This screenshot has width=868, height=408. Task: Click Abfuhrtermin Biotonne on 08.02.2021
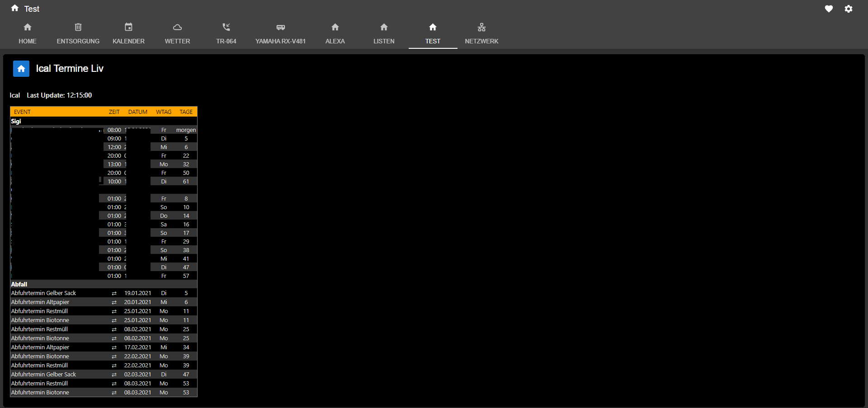click(40, 338)
